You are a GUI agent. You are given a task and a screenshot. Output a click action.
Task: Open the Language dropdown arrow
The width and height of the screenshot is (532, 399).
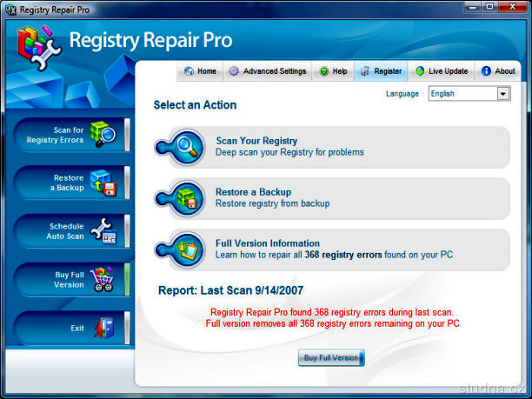[503, 94]
